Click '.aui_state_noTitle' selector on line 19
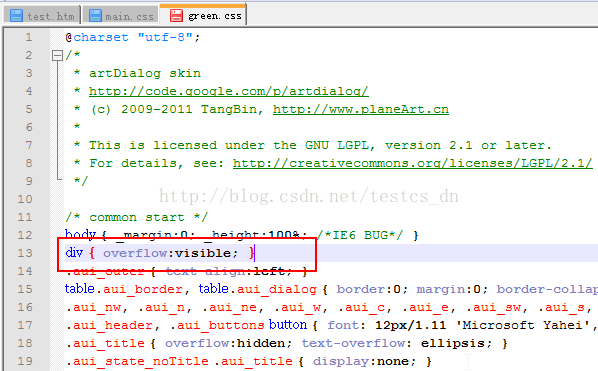This screenshot has width=598, height=371. pyautogui.click(x=137, y=361)
